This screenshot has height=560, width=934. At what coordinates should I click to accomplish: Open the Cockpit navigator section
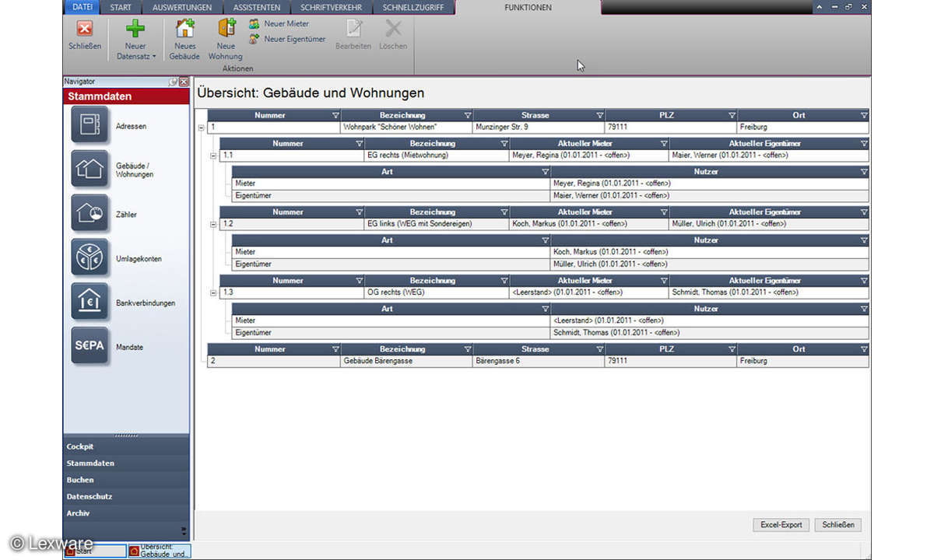[x=126, y=446]
